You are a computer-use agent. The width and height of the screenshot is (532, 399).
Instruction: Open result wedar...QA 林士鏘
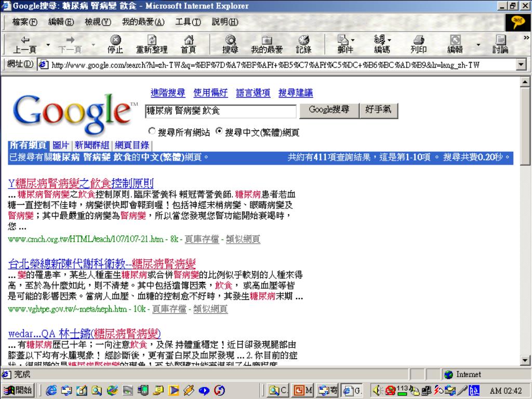[85, 334]
